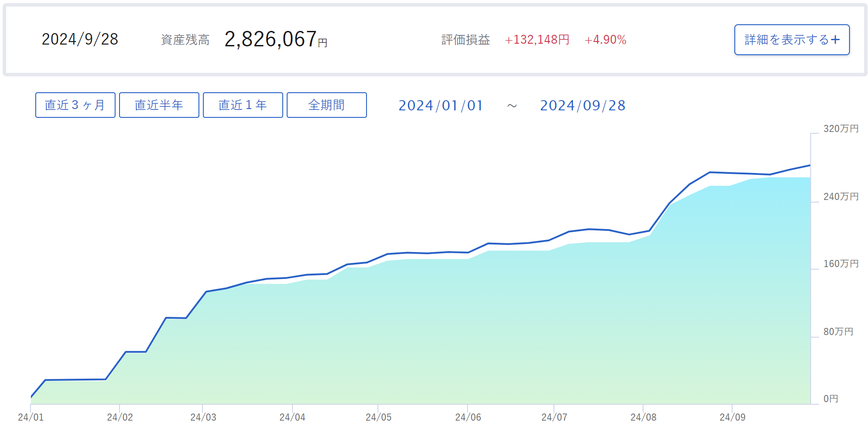Click the asset balance value 2,826,067円
Screen dimensions: 868x429
pyautogui.click(x=276, y=39)
